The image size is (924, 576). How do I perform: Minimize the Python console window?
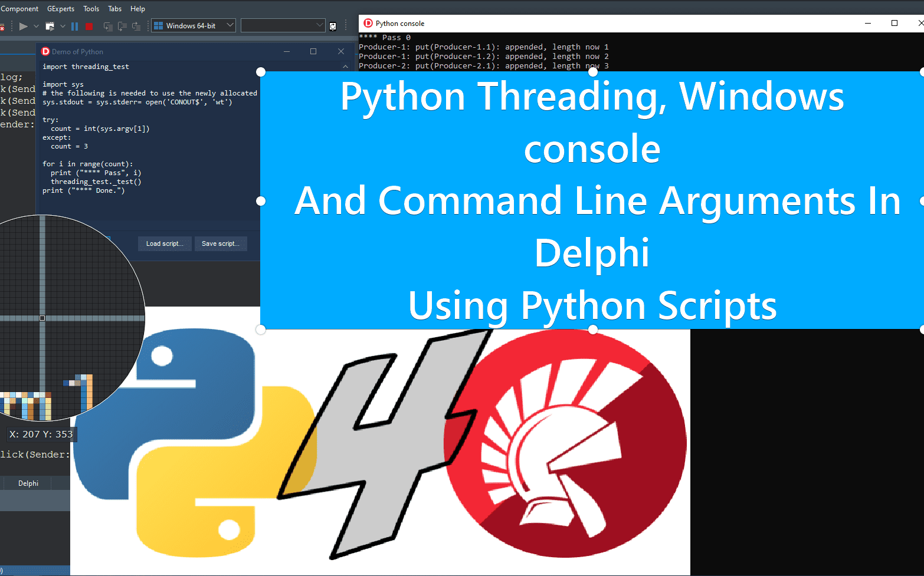point(868,23)
